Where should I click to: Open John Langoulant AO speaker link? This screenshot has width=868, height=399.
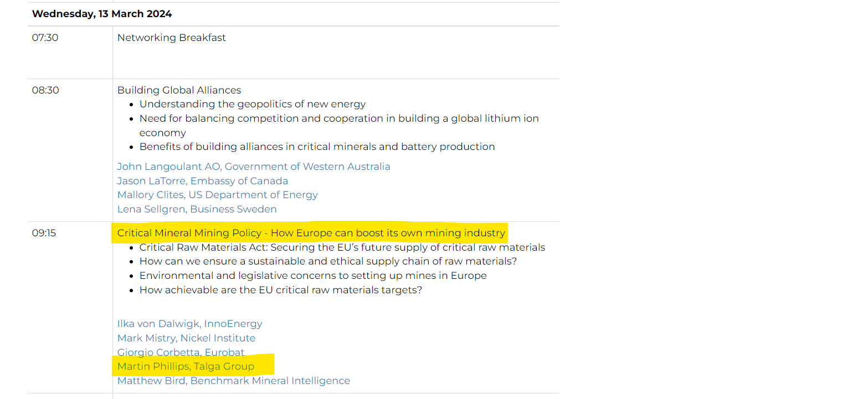254,167
